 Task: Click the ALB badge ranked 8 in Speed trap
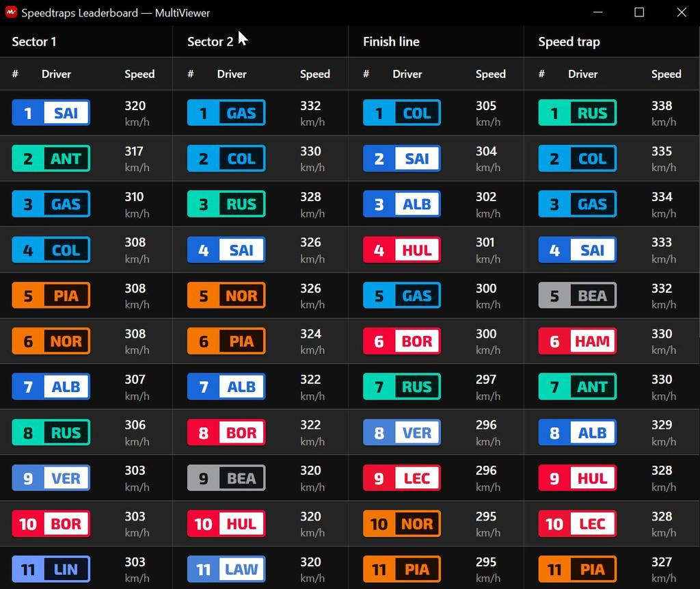[577, 432]
